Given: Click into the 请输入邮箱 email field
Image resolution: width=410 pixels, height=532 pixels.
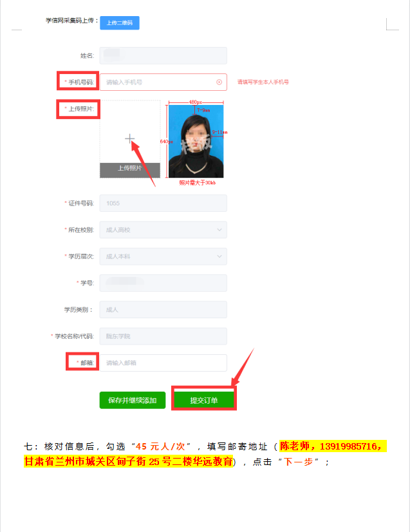Looking at the screenshot, I should point(163,363).
